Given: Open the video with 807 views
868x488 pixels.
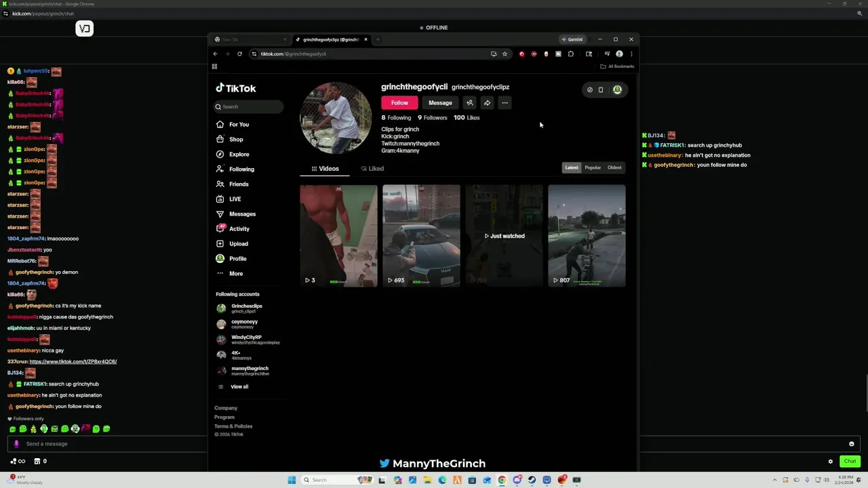Looking at the screenshot, I should click(x=587, y=236).
